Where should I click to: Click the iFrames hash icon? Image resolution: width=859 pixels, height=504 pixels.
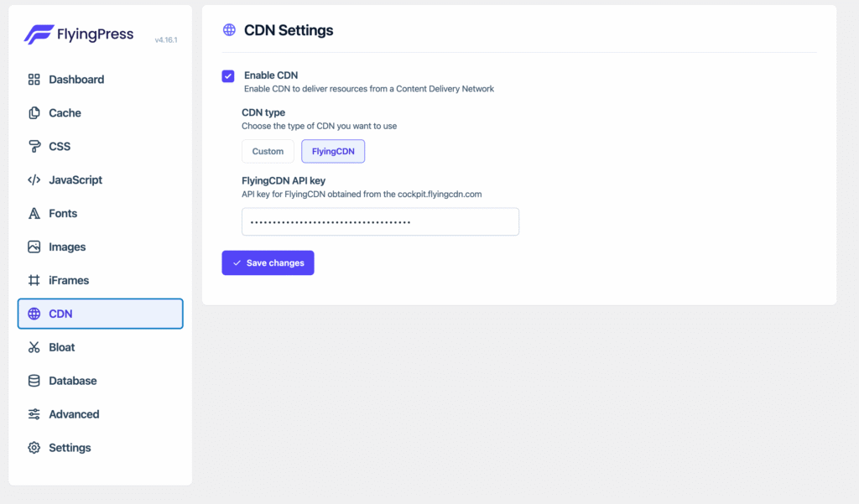(34, 281)
